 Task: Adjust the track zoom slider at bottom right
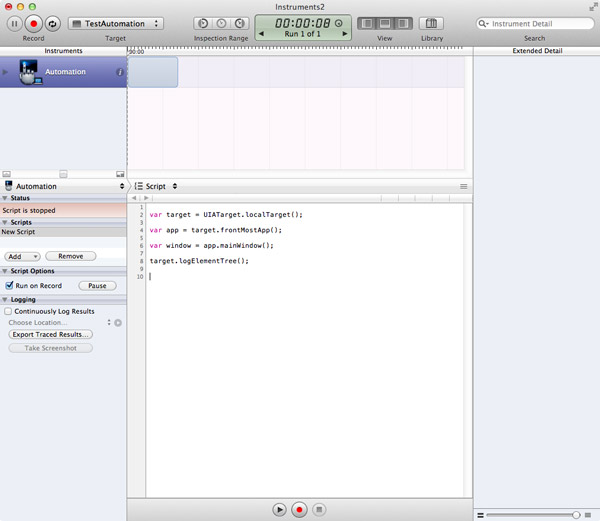[x=576, y=514]
